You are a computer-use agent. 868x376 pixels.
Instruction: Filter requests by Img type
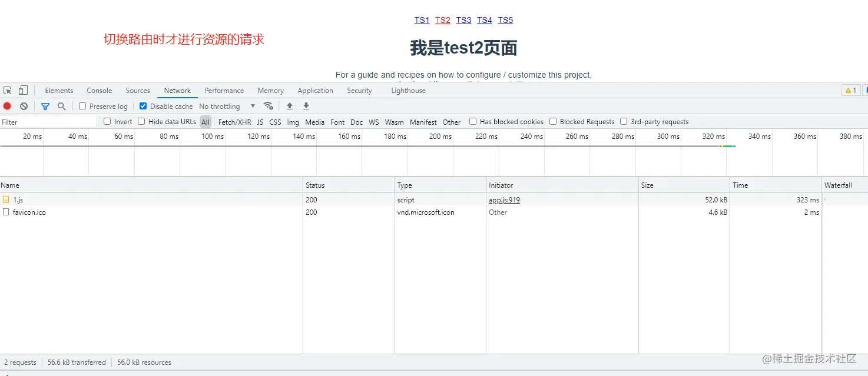tap(293, 122)
